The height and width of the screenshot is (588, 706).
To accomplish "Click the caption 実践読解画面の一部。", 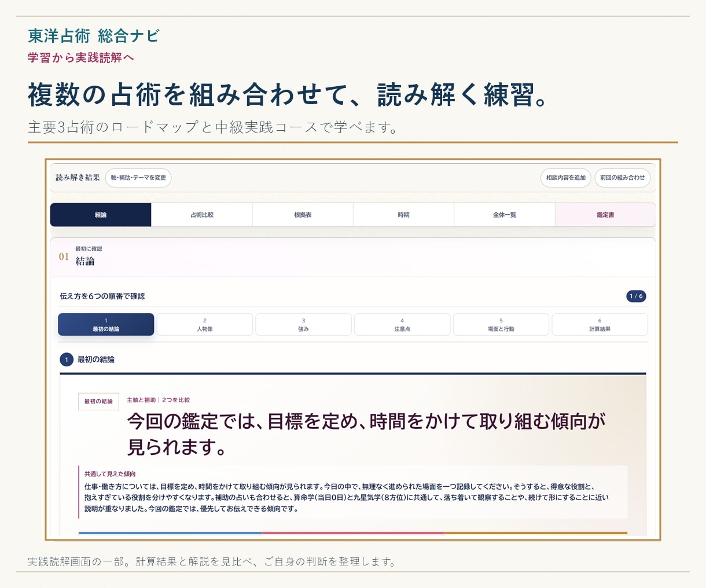I will (79, 561).
